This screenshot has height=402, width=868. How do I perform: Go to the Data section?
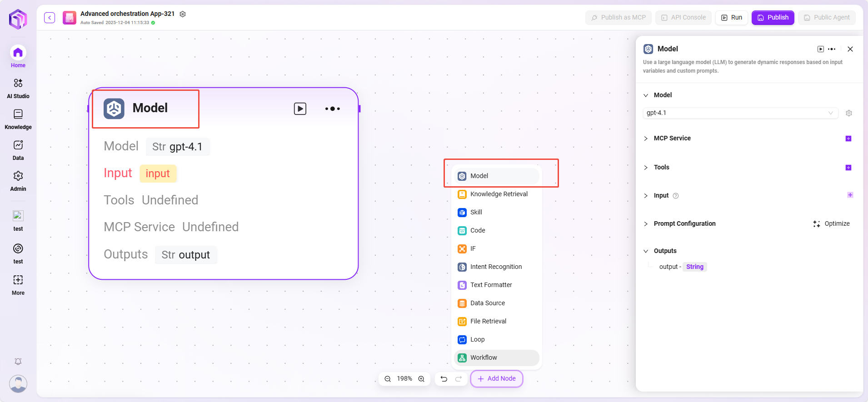tap(18, 150)
